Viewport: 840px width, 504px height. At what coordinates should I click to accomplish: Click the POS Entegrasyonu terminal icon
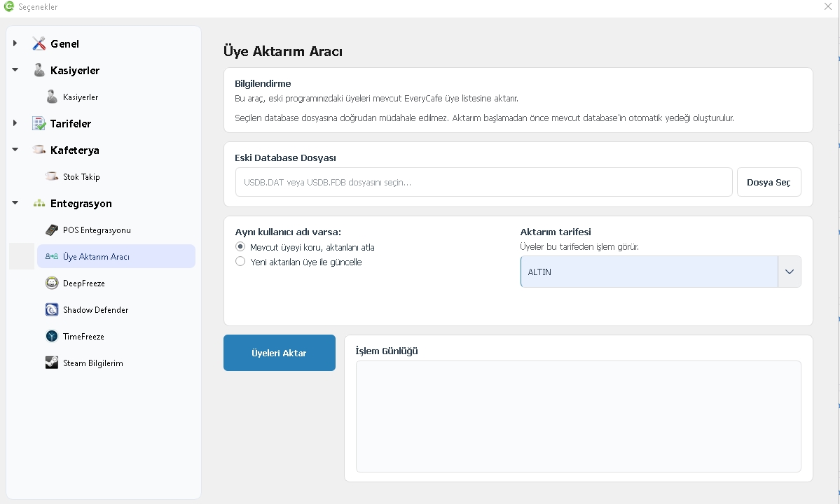pos(52,230)
